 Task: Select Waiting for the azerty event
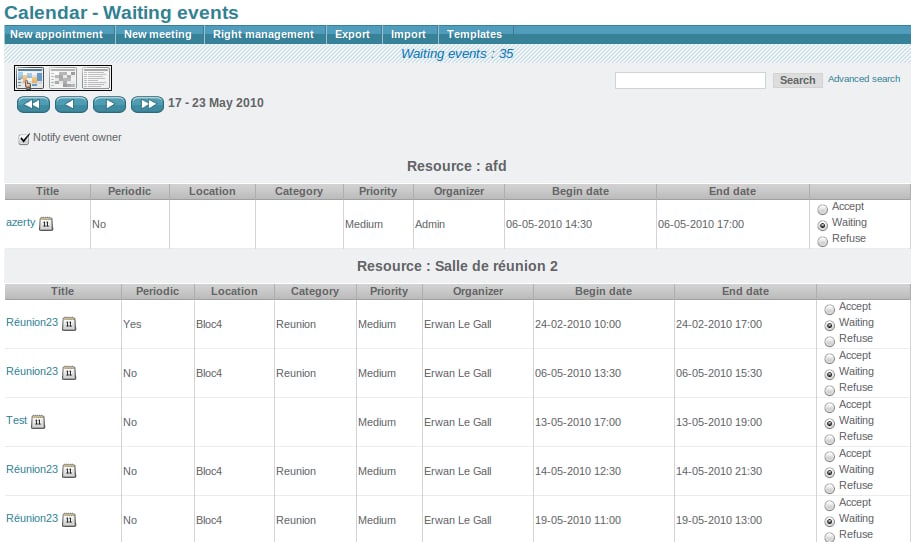(x=822, y=225)
